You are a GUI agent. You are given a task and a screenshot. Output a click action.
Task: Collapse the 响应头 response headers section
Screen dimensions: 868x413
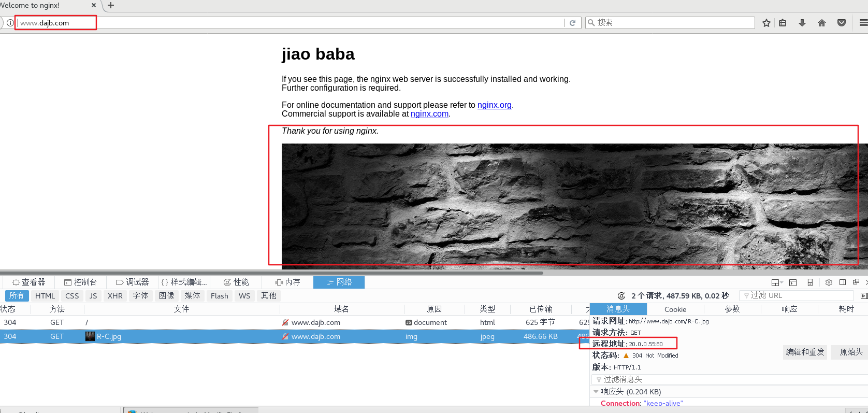(x=596, y=392)
